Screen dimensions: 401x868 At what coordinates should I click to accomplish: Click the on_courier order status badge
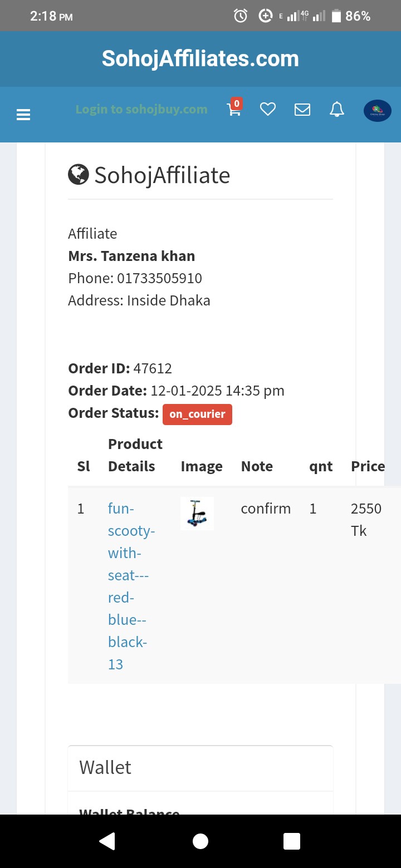tap(197, 414)
